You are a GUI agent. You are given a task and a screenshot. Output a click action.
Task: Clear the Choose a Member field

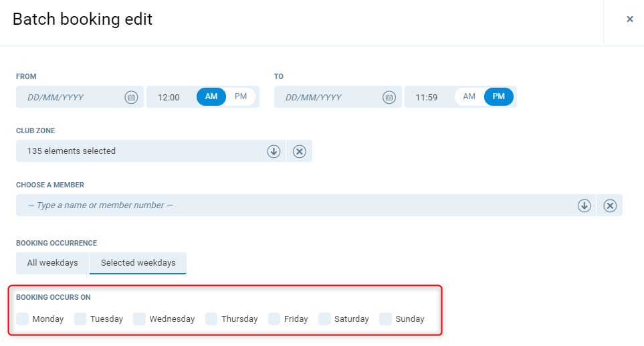(x=610, y=205)
